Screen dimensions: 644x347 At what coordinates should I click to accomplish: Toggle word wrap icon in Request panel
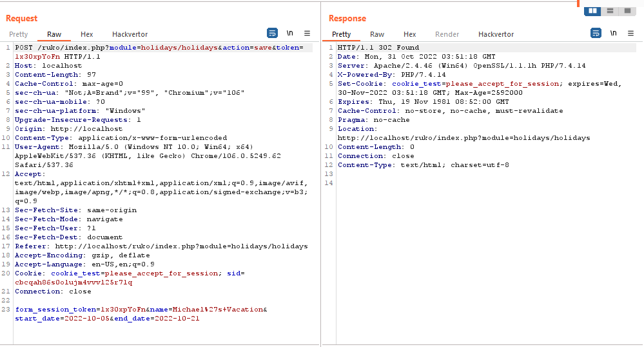(272, 33)
